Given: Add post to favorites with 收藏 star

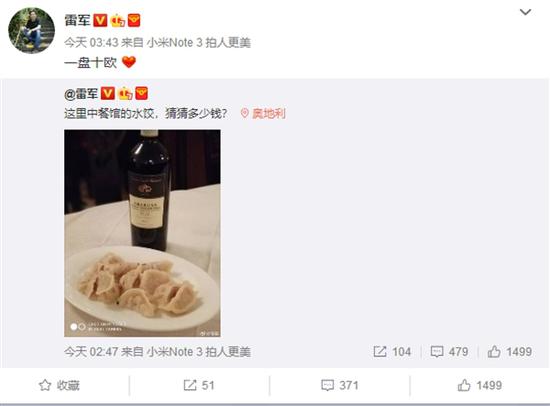Looking at the screenshot, I should point(59,385).
